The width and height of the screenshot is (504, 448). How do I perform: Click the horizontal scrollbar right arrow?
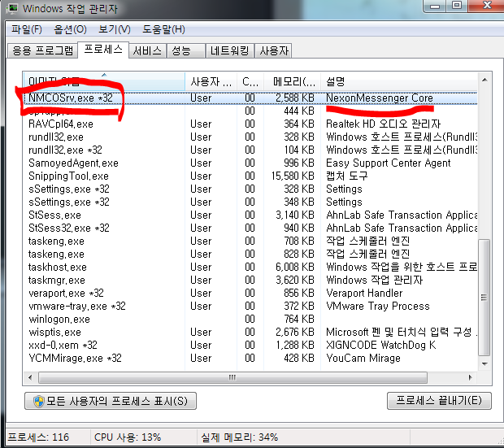(x=470, y=377)
